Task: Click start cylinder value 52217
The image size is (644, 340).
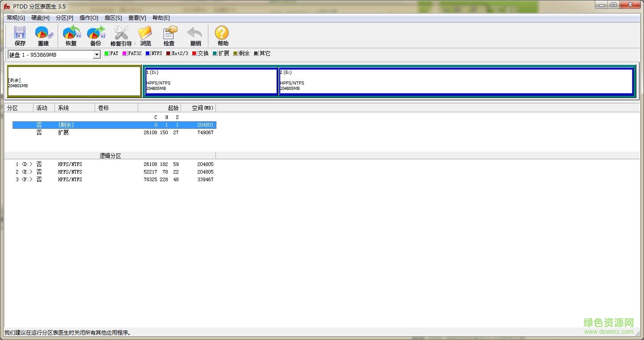Action: click(x=150, y=172)
